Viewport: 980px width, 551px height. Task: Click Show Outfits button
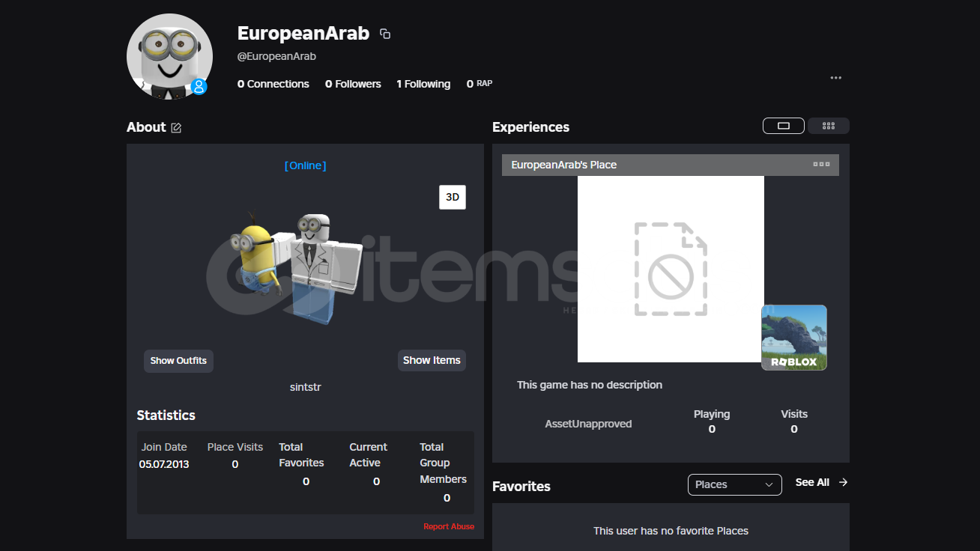click(178, 361)
